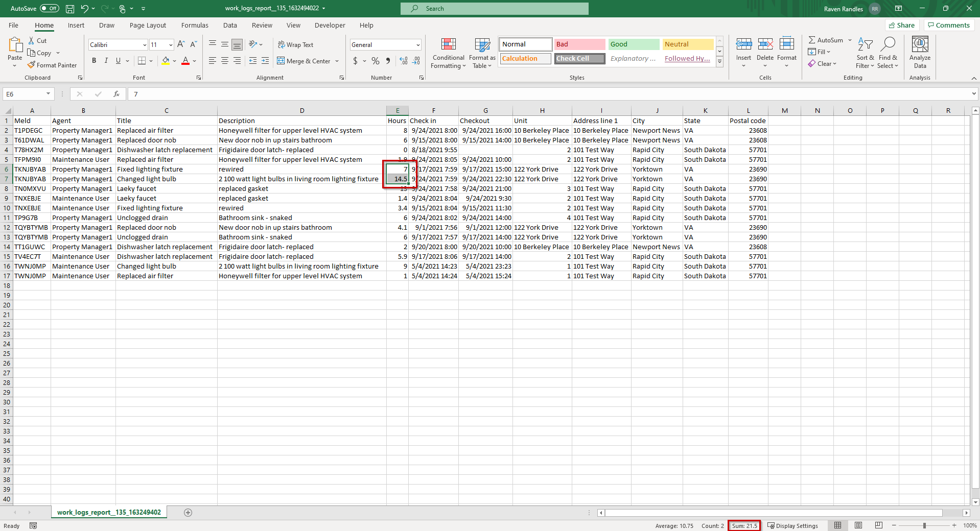Image resolution: width=980 pixels, height=531 pixels.
Task: Click the Save icon in title bar
Action: (x=70, y=9)
